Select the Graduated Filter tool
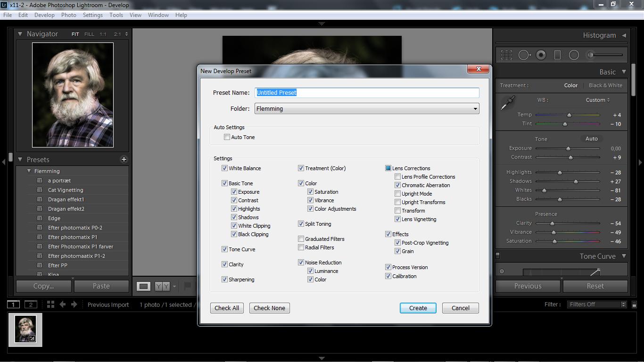644x362 pixels. [x=557, y=55]
